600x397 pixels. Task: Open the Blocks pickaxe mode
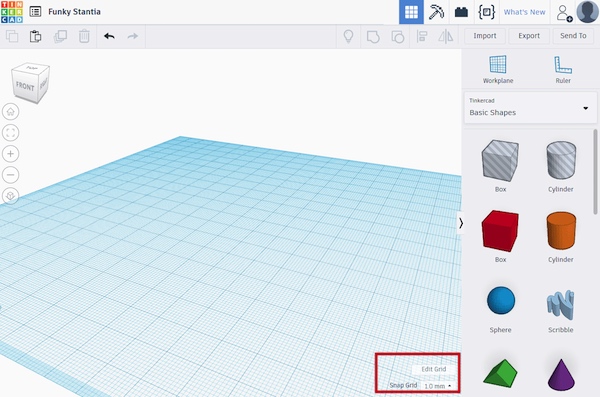coord(436,12)
